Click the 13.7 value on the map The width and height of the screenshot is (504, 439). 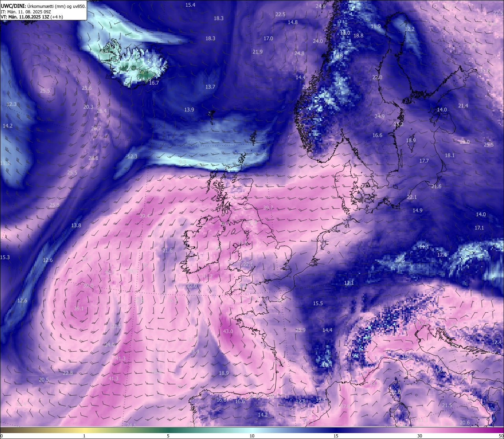[210, 87]
